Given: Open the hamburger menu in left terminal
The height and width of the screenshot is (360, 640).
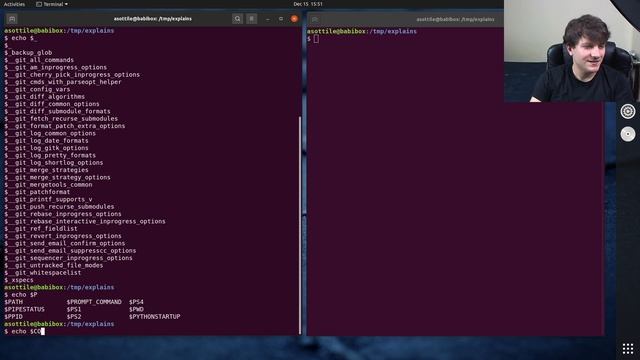Looking at the screenshot, I should [251, 19].
